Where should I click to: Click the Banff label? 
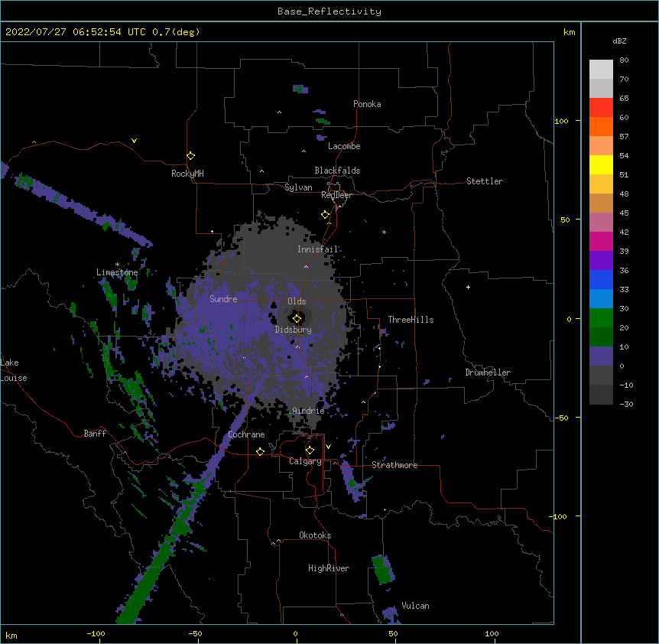pyautogui.click(x=95, y=434)
